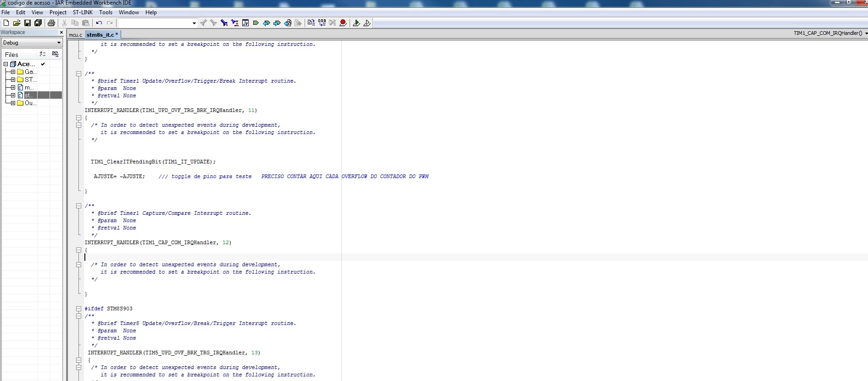Click the Cut scissors icon
The image size is (868, 381).
(64, 23)
